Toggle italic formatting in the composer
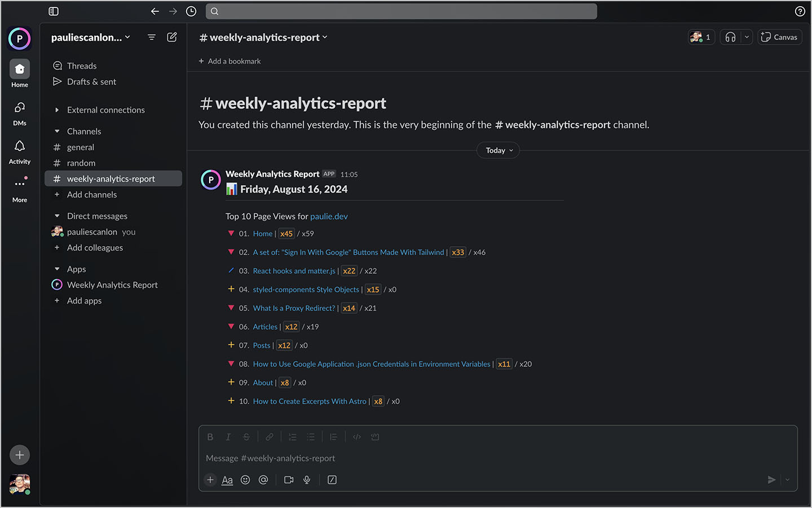 [x=228, y=436]
